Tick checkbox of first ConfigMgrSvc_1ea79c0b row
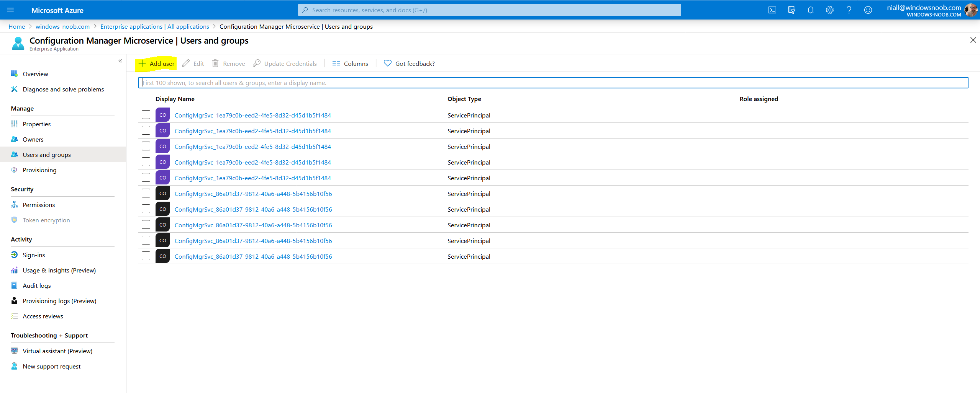The height and width of the screenshot is (393, 980). tap(146, 115)
